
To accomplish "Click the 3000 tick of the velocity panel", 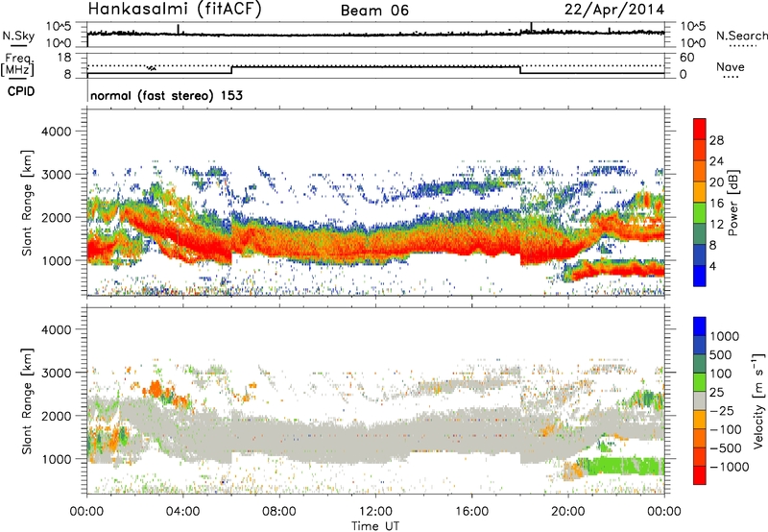I will click(x=57, y=373).
